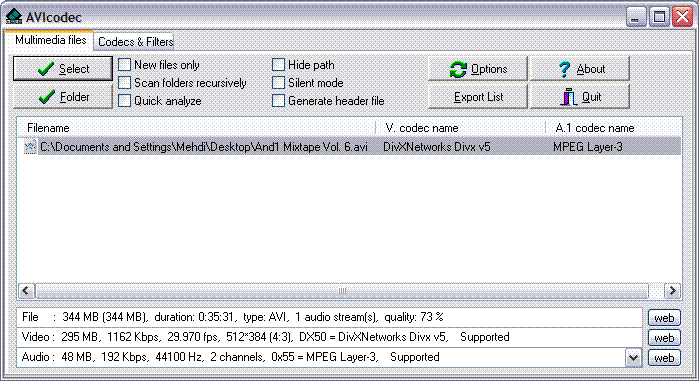The image size is (699, 381).
Task: Open the audio stream dropdown arrow
Action: [x=633, y=357]
